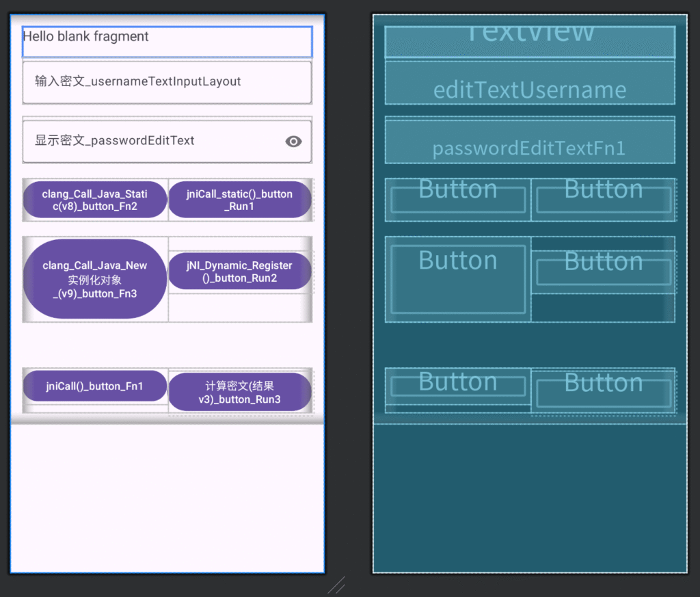Toggle password visibility eye icon
The height and width of the screenshot is (597, 700).
pos(293,142)
